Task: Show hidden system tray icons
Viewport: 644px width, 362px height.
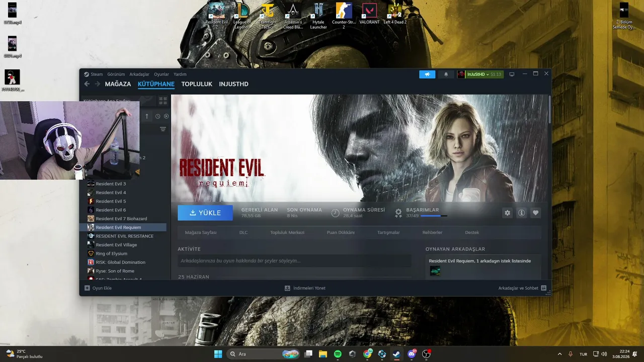Action: (559, 354)
